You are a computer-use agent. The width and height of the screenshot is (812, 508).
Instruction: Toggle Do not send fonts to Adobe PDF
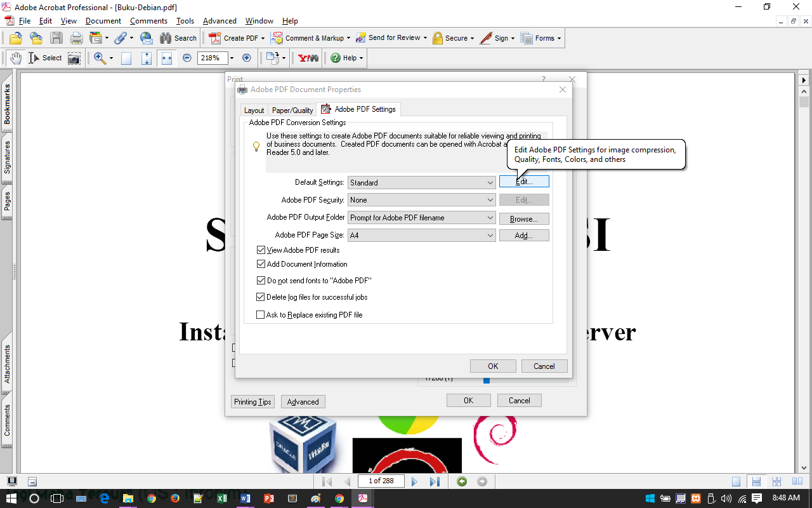261,281
